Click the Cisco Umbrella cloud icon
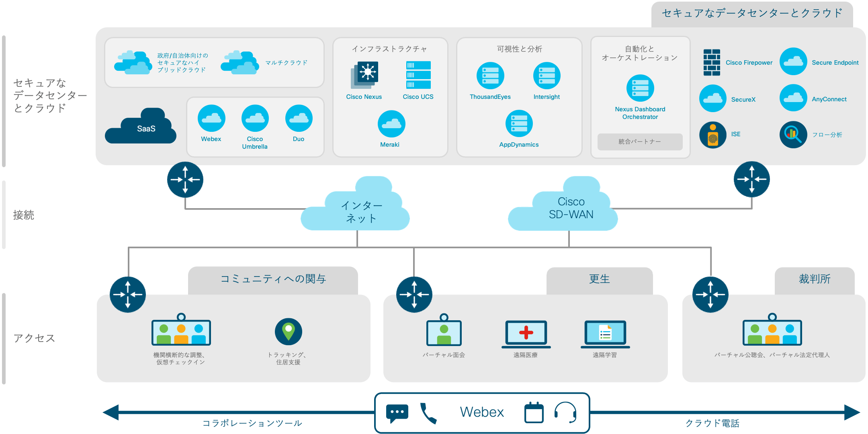This screenshot has height=434, width=868. pos(255,118)
